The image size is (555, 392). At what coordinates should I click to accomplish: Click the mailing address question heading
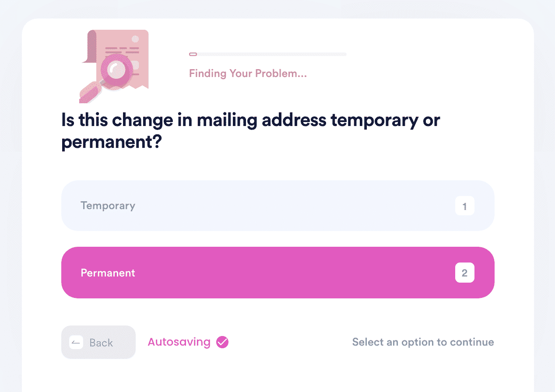tap(251, 132)
